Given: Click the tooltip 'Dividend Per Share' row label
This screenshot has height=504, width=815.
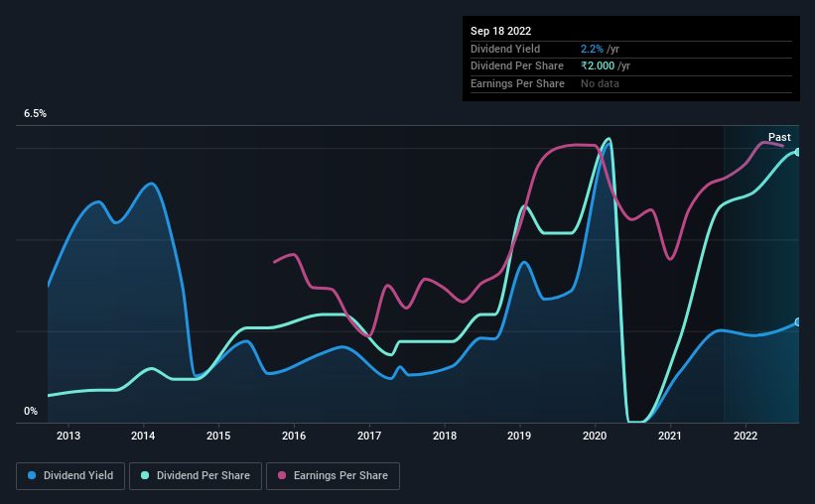Looking at the screenshot, I should [516, 66].
